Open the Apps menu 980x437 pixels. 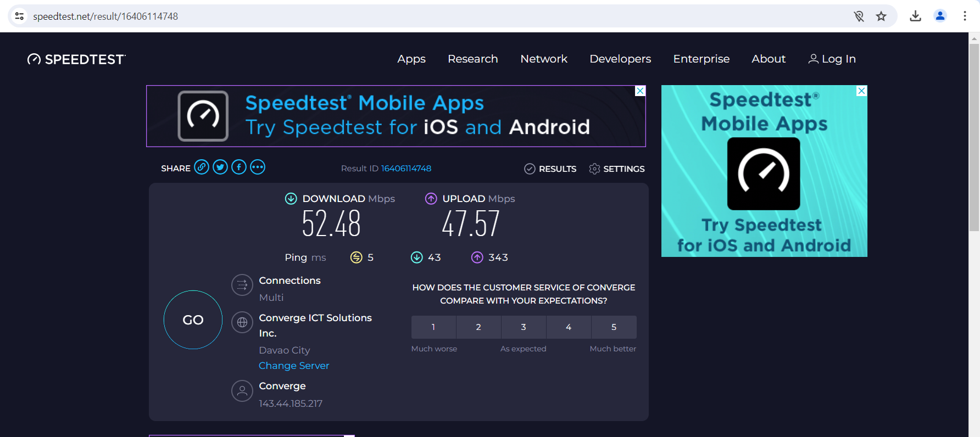point(411,59)
